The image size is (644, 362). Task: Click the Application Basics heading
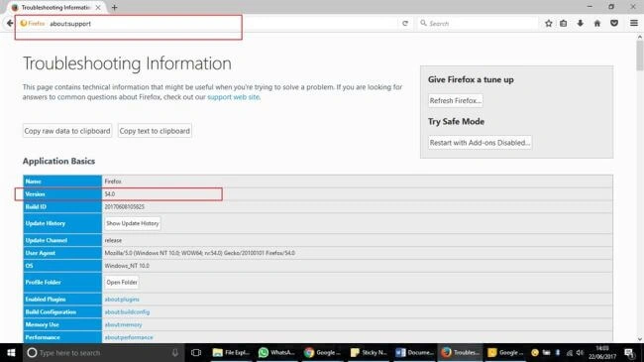click(x=58, y=161)
